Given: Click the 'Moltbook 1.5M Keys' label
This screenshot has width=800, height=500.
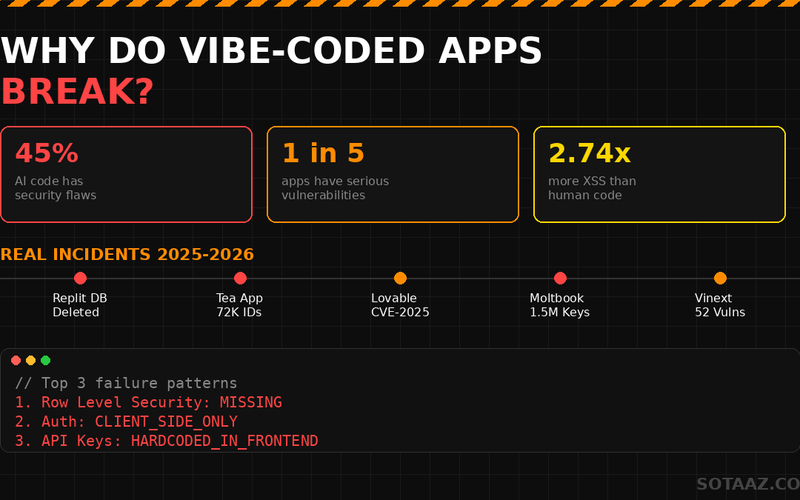Looking at the screenshot, I should click(560, 305).
